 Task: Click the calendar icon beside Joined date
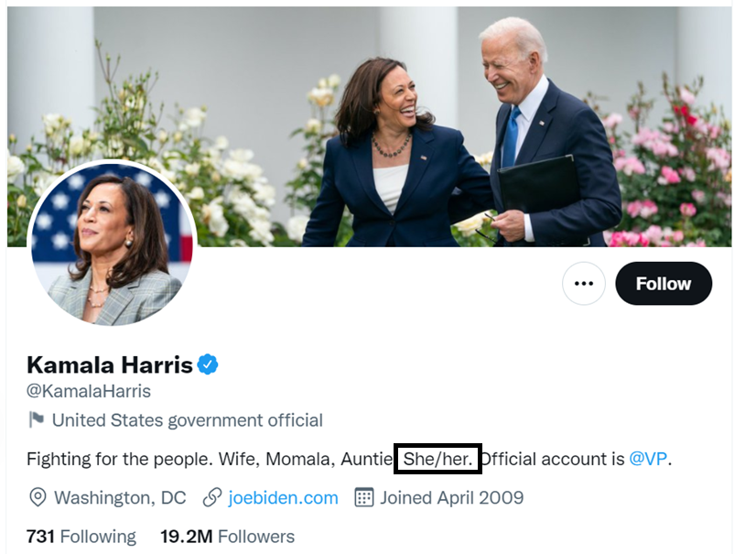click(x=364, y=498)
